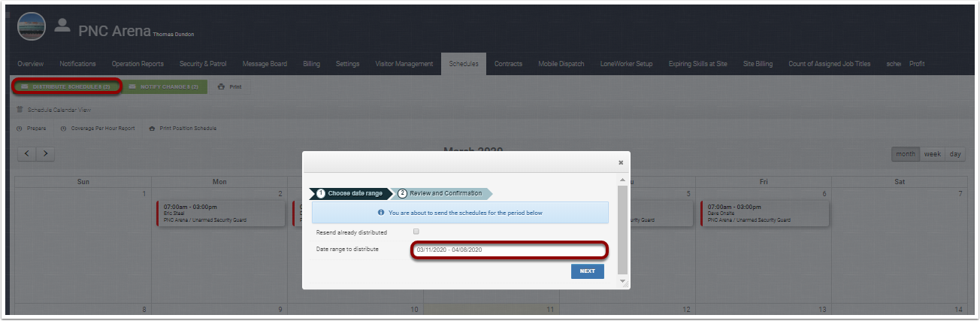Go to next month with right arrow
The image size is (980, 321).
click(45, 153)
